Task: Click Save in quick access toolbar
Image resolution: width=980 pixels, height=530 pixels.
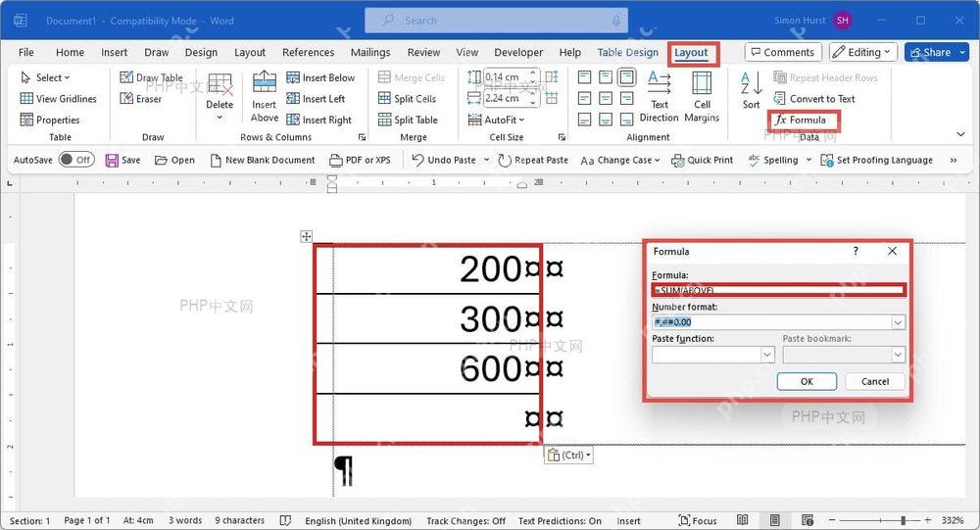Action: [122, 160]
